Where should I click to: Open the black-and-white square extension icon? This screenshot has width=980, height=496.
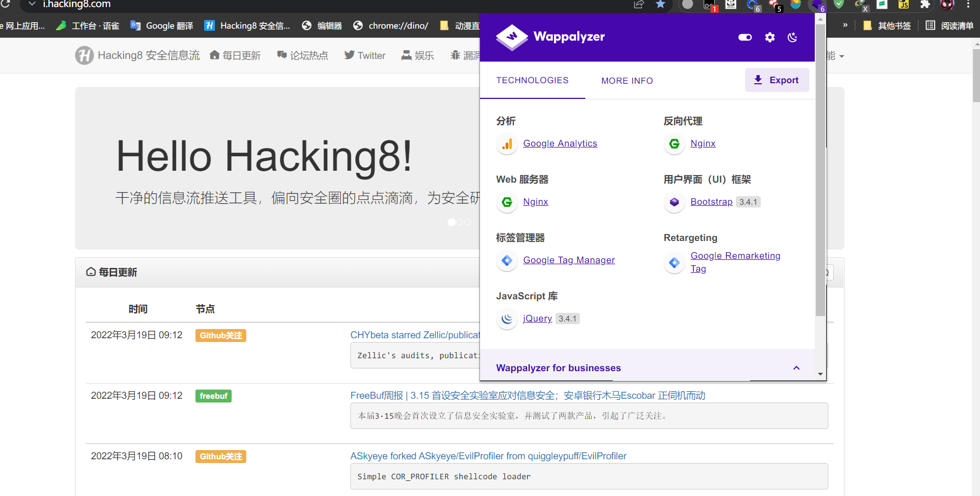[731, 4]
